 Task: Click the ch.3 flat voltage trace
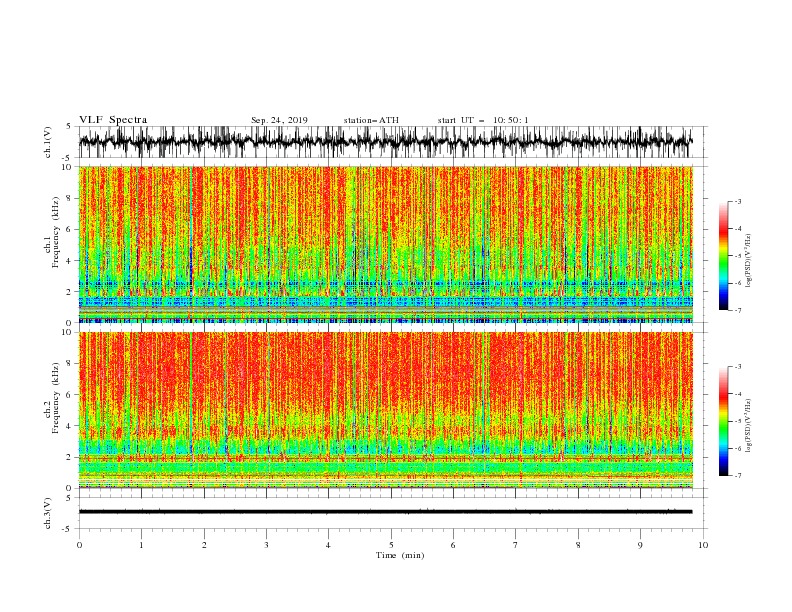(x=386, y=512)
